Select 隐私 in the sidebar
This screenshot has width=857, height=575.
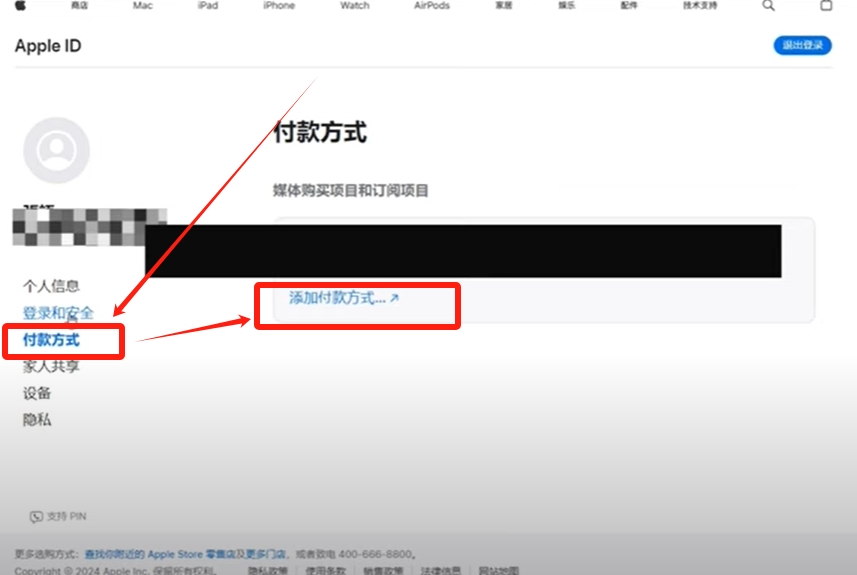[x=37, y=420]
